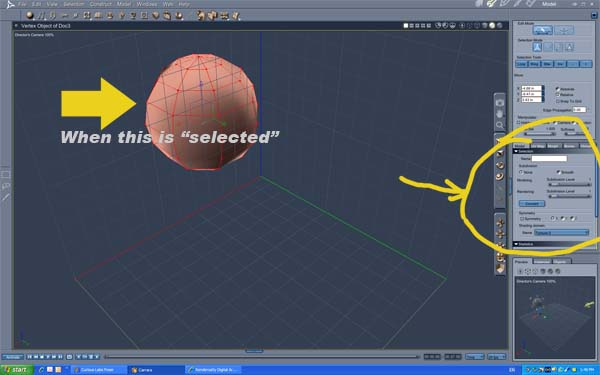Click the preview panel thumbnail view
This screenshot has height=375, width=600.
pyautogui.click(x=554, y=318)
